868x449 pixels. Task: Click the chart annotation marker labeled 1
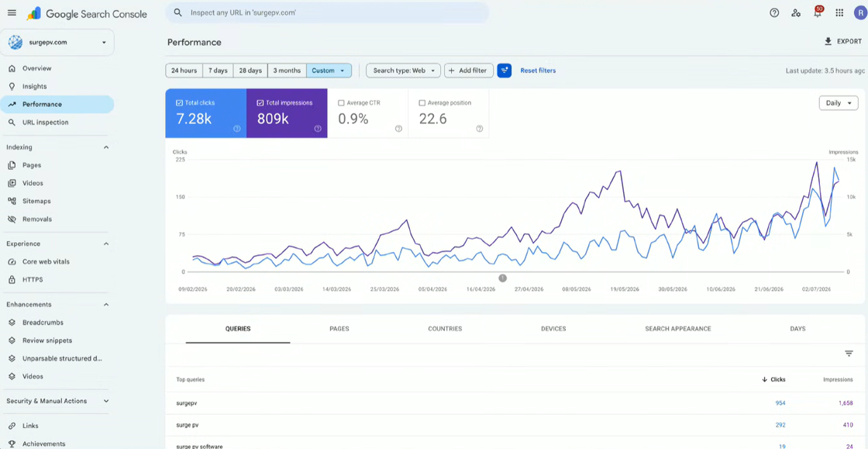[x=503, y=278]
